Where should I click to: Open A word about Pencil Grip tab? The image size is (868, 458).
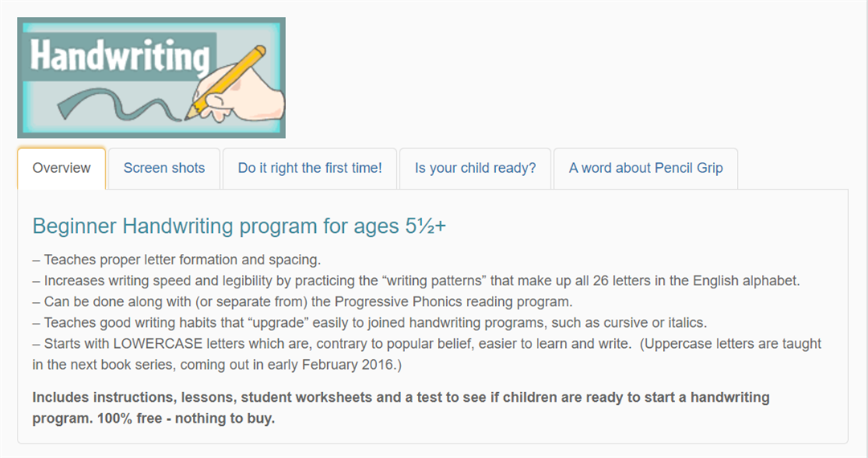click(x=645, y=168)
